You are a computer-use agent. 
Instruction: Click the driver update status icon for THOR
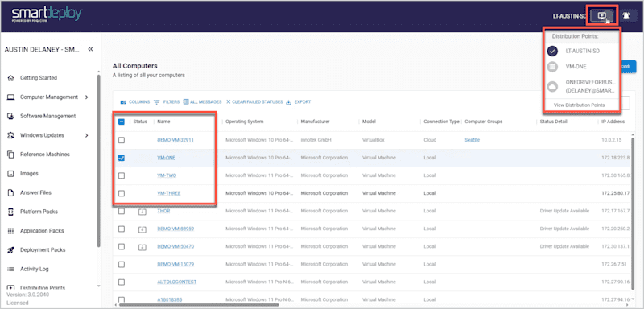(142, 212)
